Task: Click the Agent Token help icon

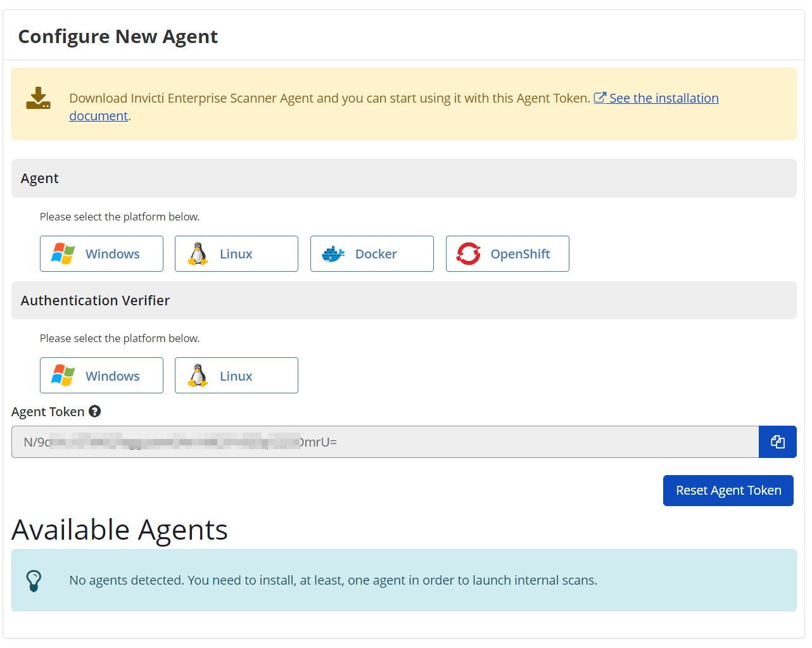Action: click(94, 411)
